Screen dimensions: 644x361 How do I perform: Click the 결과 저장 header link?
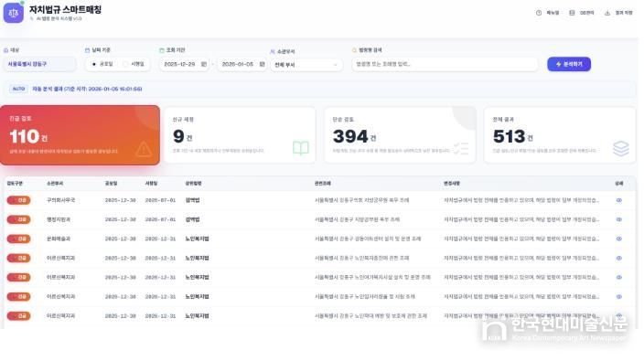click(x=618, y=13)
